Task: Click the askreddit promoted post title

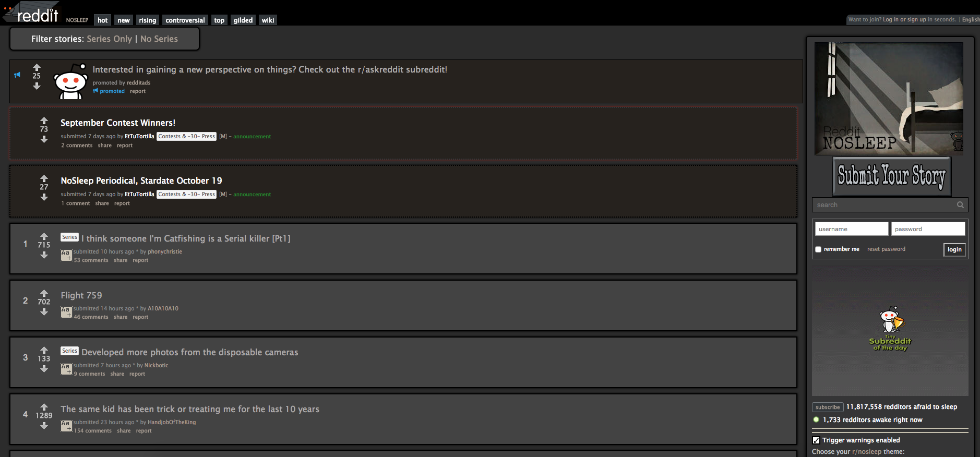Action: tap(270, 69)
